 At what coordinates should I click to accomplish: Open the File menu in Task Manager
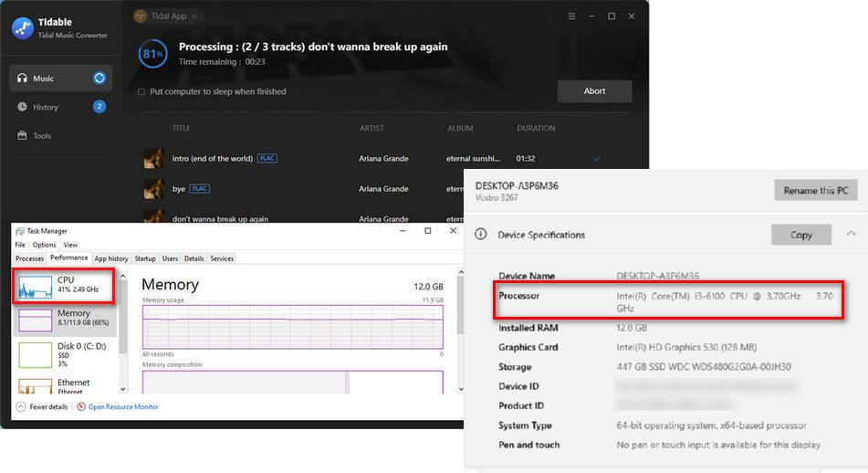[20, 245]
